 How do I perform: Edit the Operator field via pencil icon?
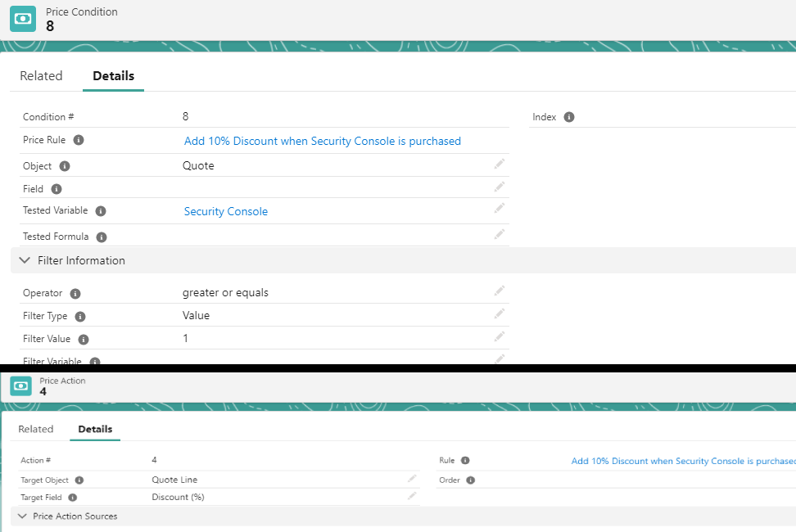[x=499, y=291]
